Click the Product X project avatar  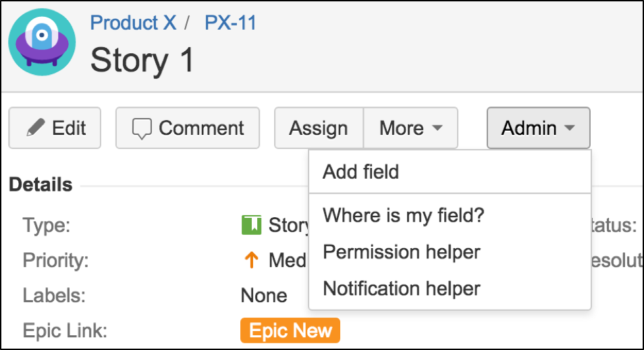pos(42,42)
